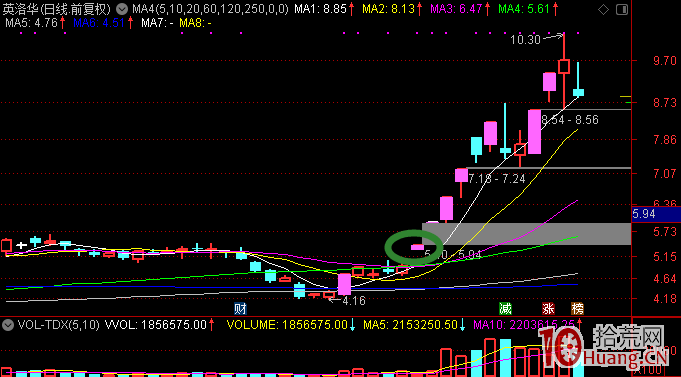Click the MA4(5,10,20,60,120,250,0,0) indicator label

coord(210,9)
